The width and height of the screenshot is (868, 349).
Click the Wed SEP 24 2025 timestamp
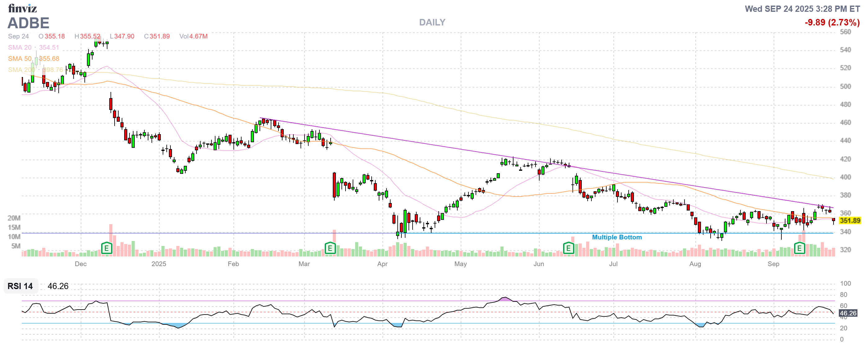[802, 9]
